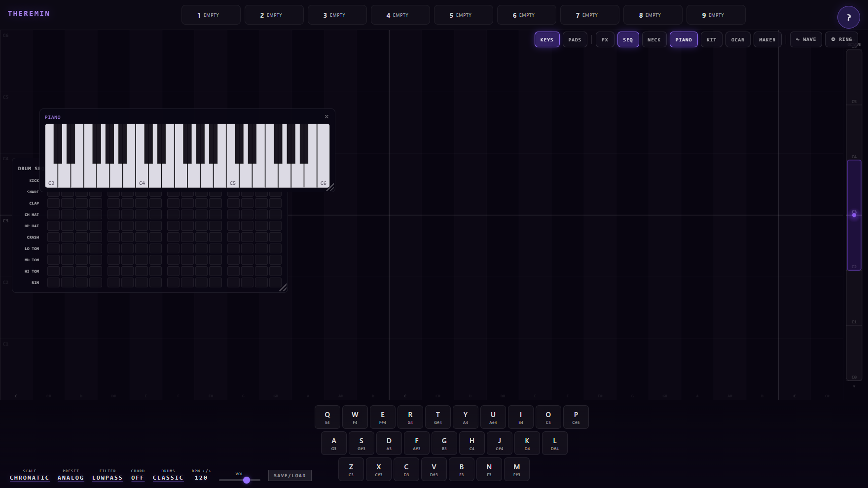Select preset slot 6 EMPTY

(x=527, y=15)
